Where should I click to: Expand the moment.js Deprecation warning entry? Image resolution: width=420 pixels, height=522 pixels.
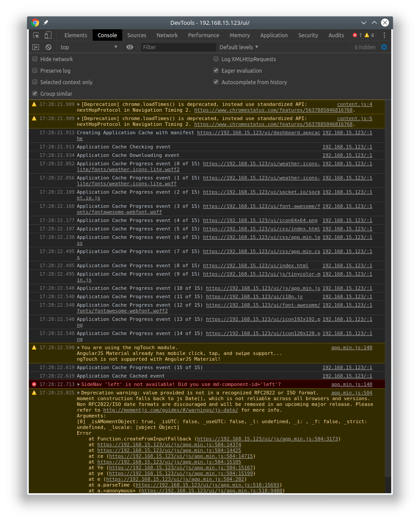point(78,393)
